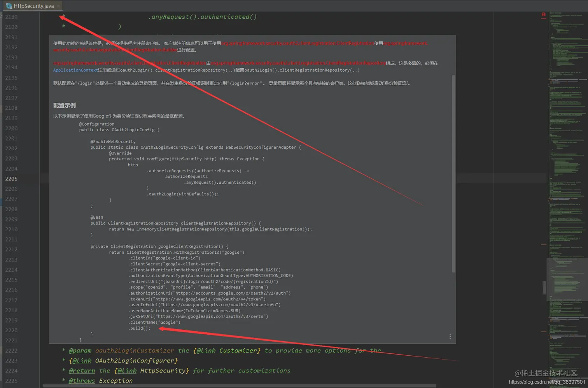Click the highlighted viewport in code minimap
588x388 pixels.
tap(567, 279)
